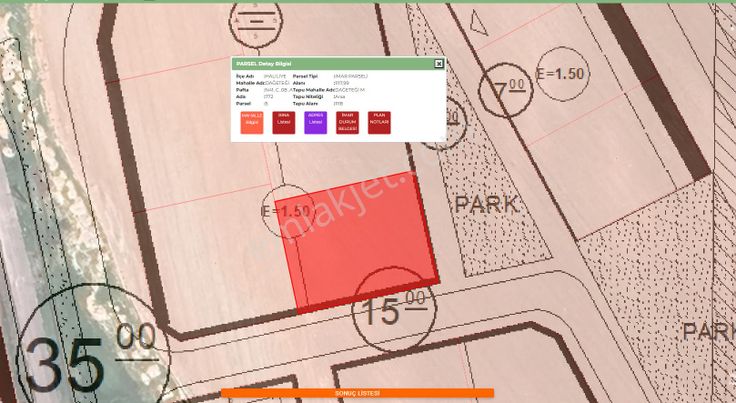The width and height of the screenshot is (736, 403).
Task: Open the Plan Notları button
Action: click(379, 122)
